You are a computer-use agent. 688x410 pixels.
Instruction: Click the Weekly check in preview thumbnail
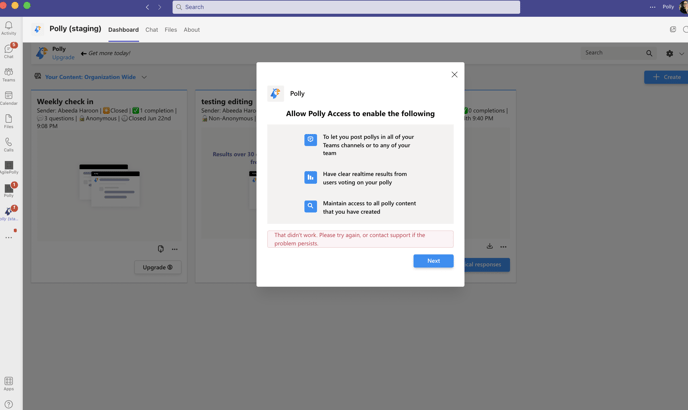[x=109, y=185]
